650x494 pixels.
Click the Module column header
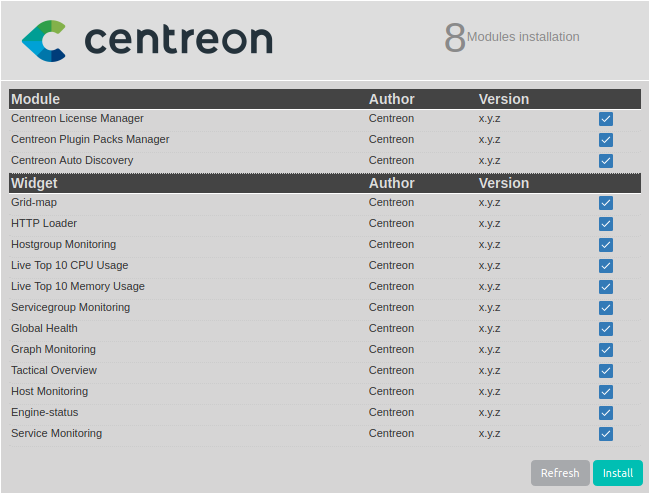click(x=36, y=99)
